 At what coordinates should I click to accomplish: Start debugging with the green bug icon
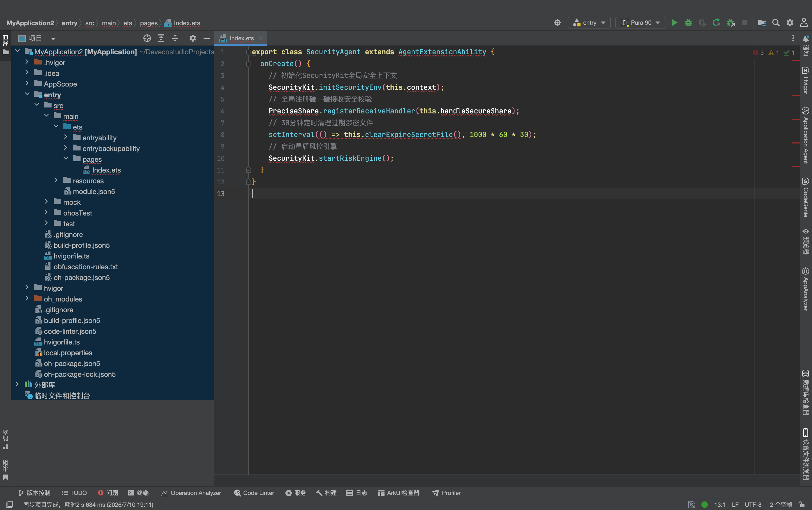pyautogui.click(x=688, y=23)
